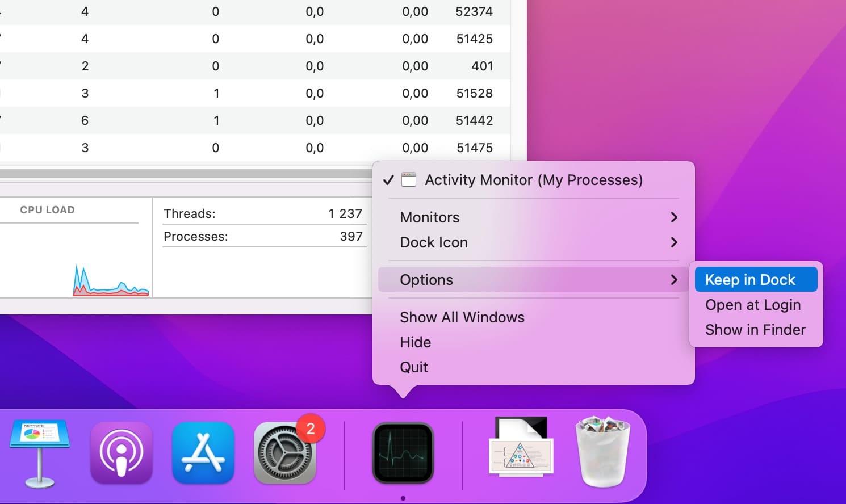
Task: Select row with PID 51425
Action: pyautogui.click(x=255, y=39)
